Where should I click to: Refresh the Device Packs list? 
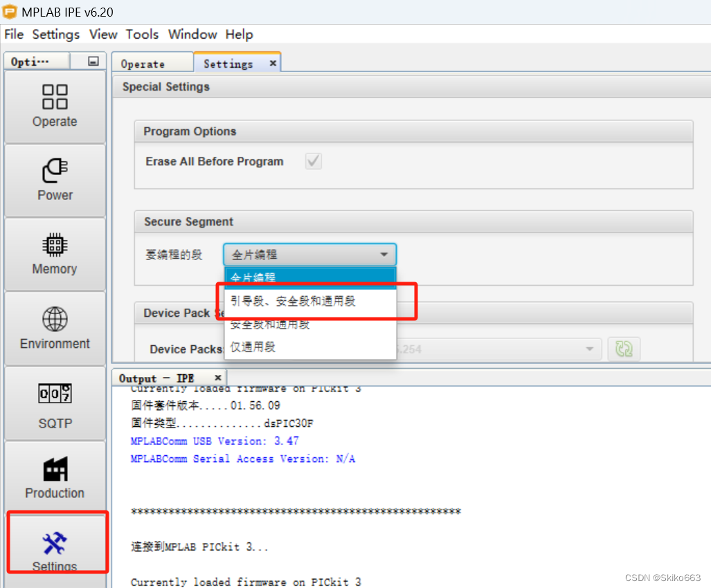click(x=624, y=349)
